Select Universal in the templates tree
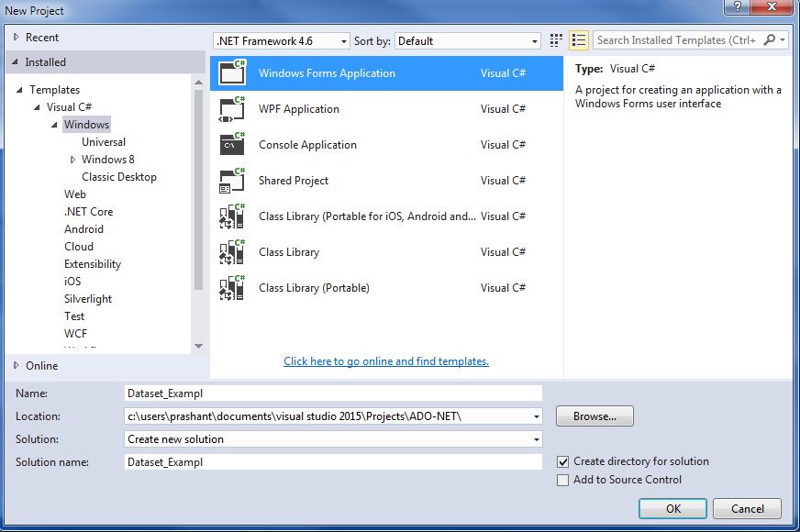 [104, 142]
